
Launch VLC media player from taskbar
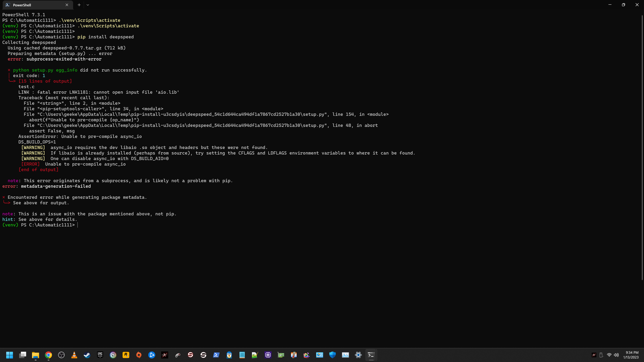(74, 355)
